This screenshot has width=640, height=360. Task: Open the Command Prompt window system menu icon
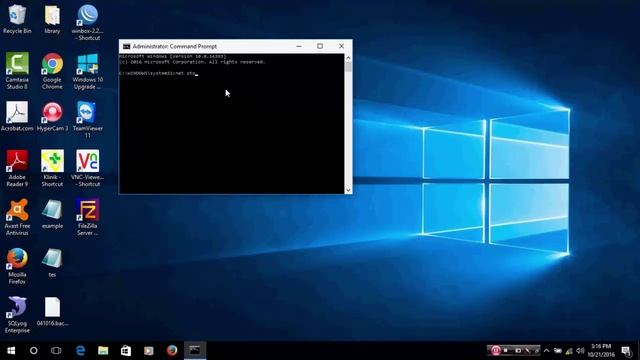click(127, 47)
